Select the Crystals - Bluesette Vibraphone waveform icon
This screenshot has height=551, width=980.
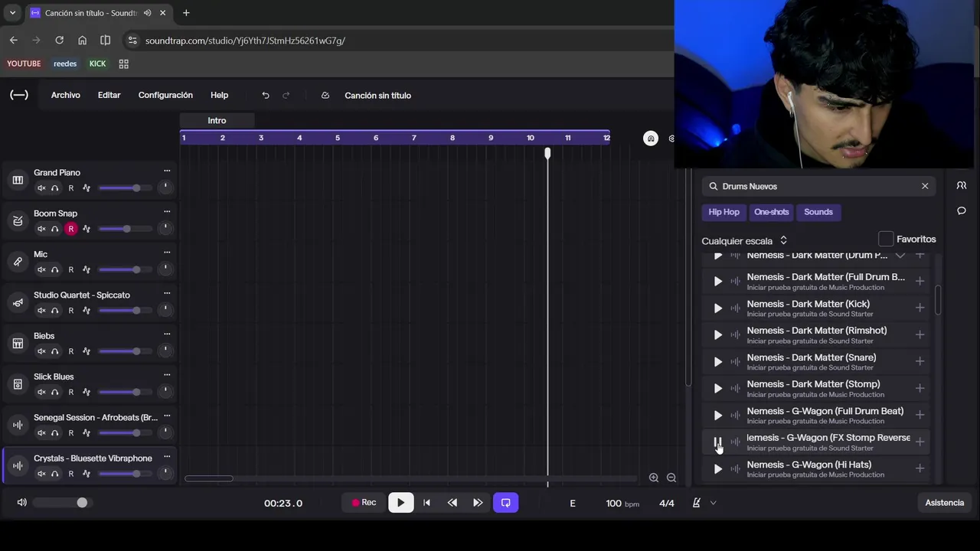tap(18, 466)
